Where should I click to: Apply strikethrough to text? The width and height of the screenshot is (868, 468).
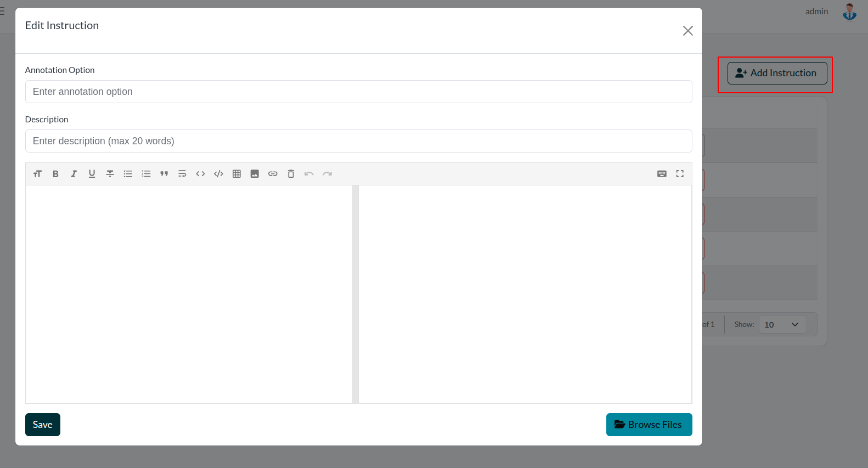(x=110, y=174)
